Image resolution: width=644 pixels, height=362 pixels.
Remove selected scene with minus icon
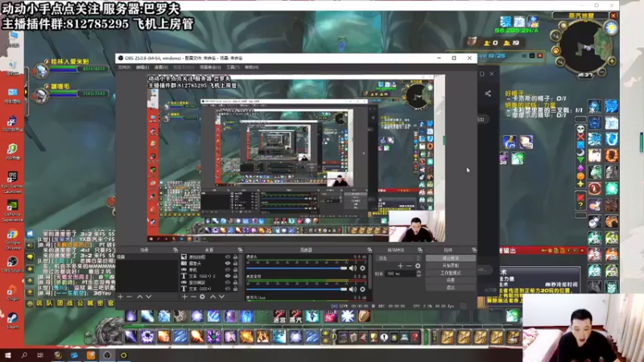pyautogui.click(x=130, y=296)
